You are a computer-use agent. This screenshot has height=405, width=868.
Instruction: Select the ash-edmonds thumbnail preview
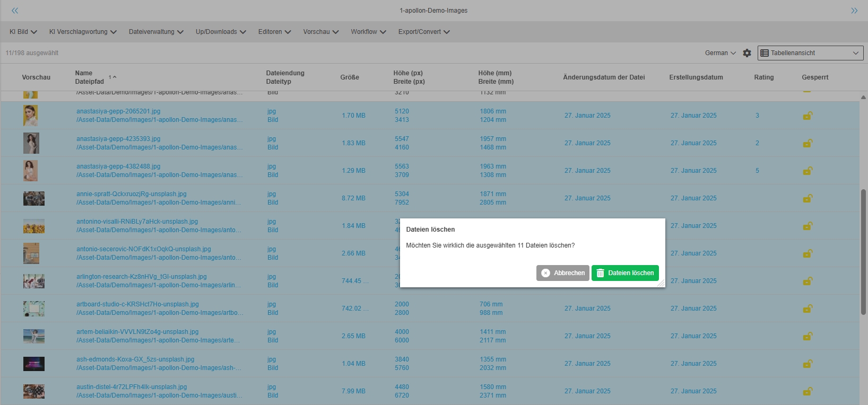(x=34, y=364)
